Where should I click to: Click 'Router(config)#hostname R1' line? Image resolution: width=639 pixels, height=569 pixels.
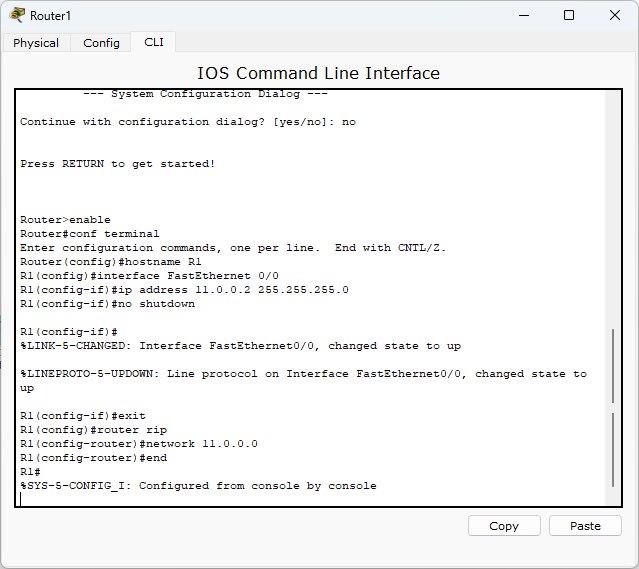click(x=110, y=262)
